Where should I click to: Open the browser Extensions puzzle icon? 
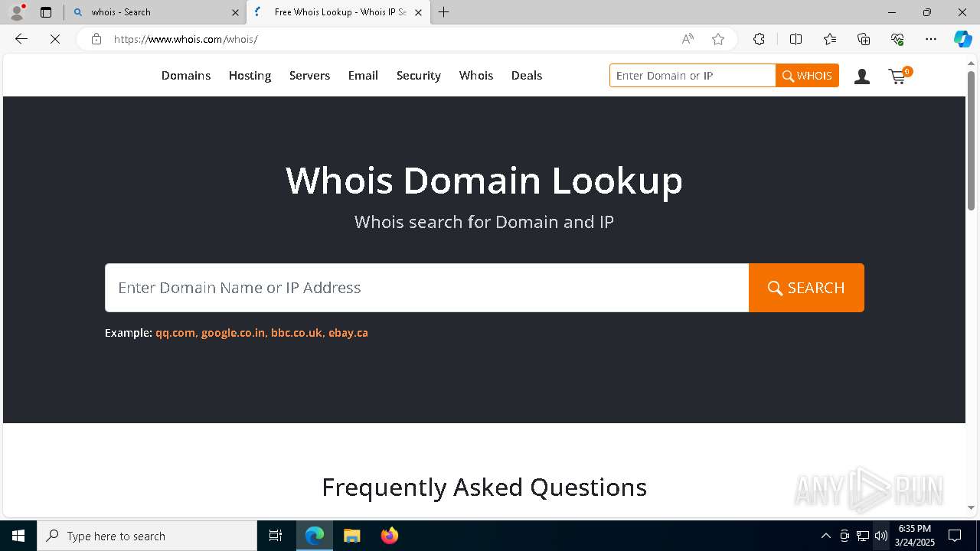759,39
